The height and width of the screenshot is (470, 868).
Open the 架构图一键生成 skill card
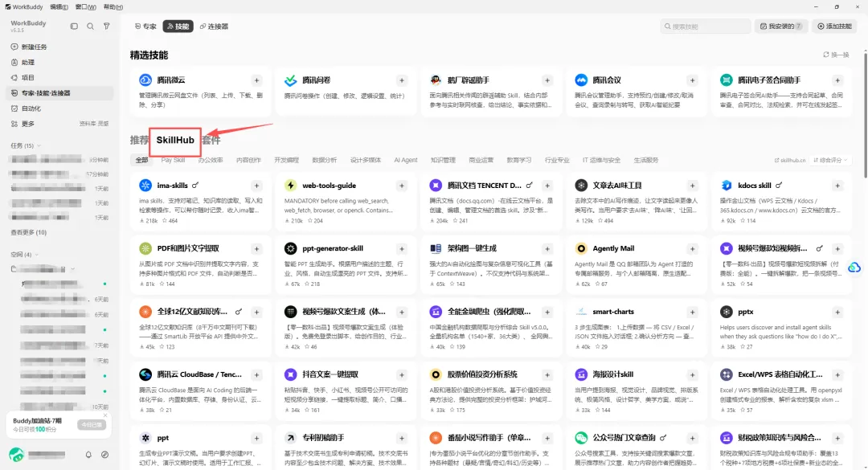491,265
